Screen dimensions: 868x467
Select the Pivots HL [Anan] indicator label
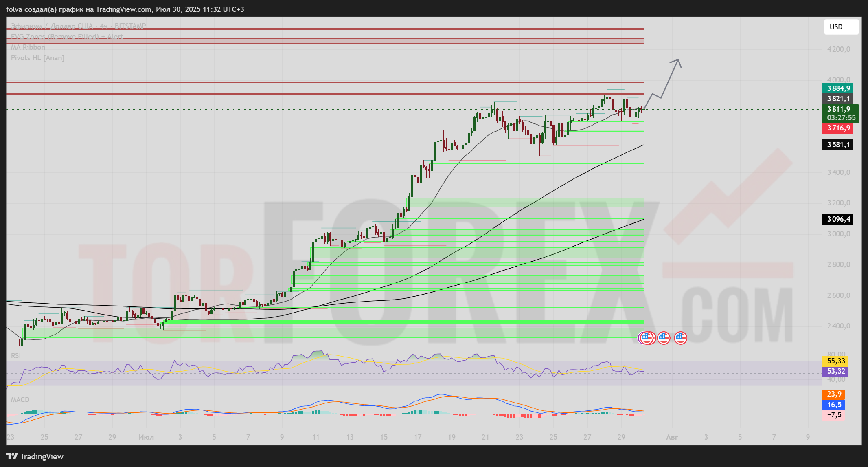tap(37, 58)
